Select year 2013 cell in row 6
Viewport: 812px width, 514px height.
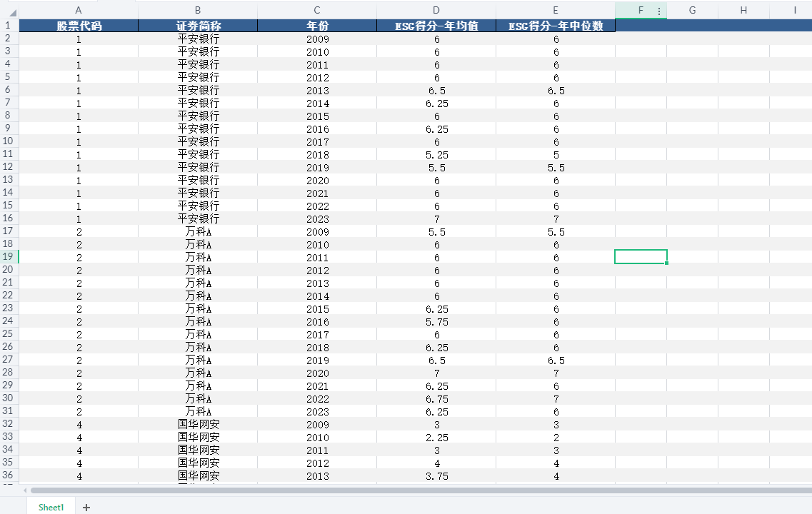coord(317,91)
